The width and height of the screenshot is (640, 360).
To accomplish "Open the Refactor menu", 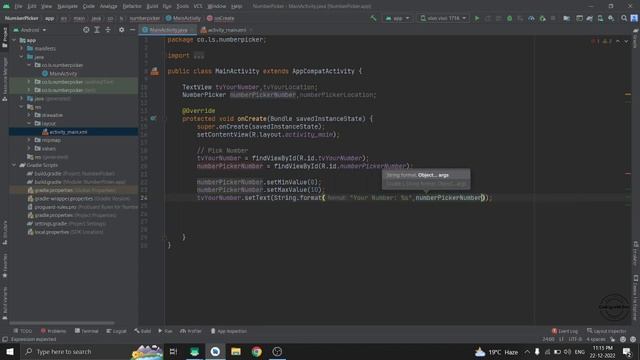I will [132, 6].
